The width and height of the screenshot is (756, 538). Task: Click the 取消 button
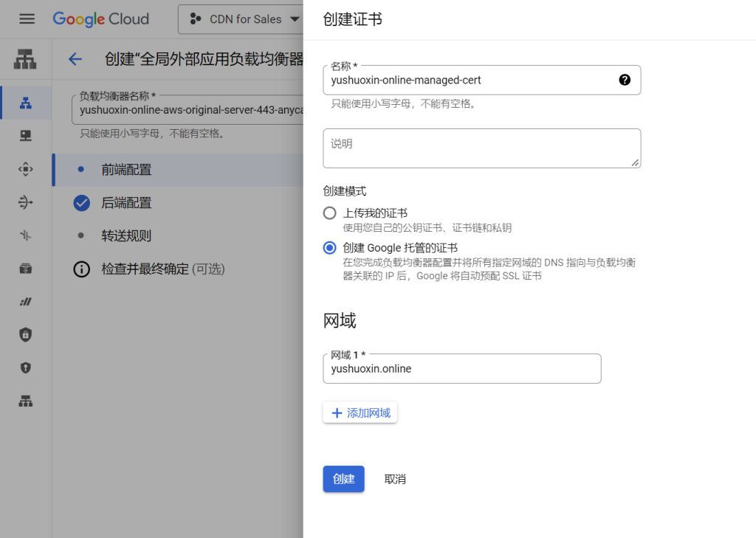395,479
